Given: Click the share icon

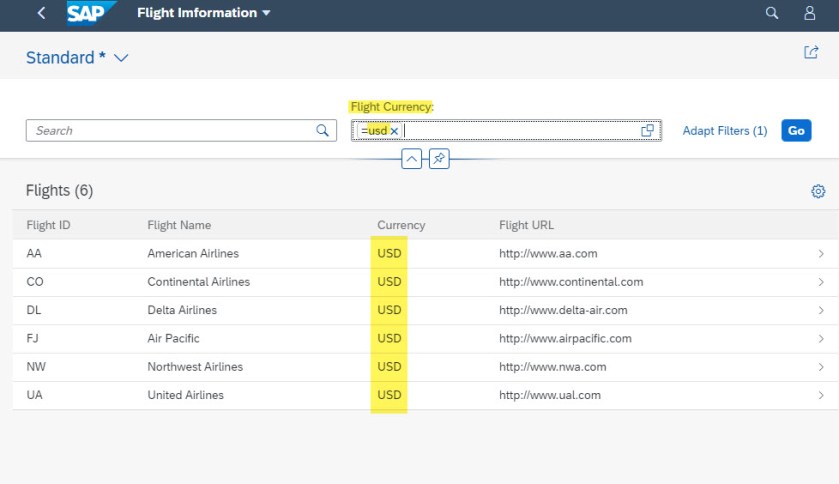Looking at the screenshot, I should (811, 53).
